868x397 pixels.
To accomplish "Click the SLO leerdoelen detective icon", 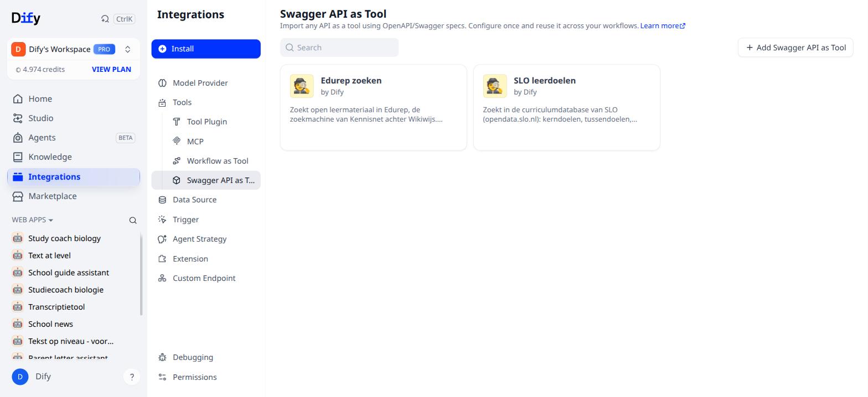I will [x=495, y=86].
